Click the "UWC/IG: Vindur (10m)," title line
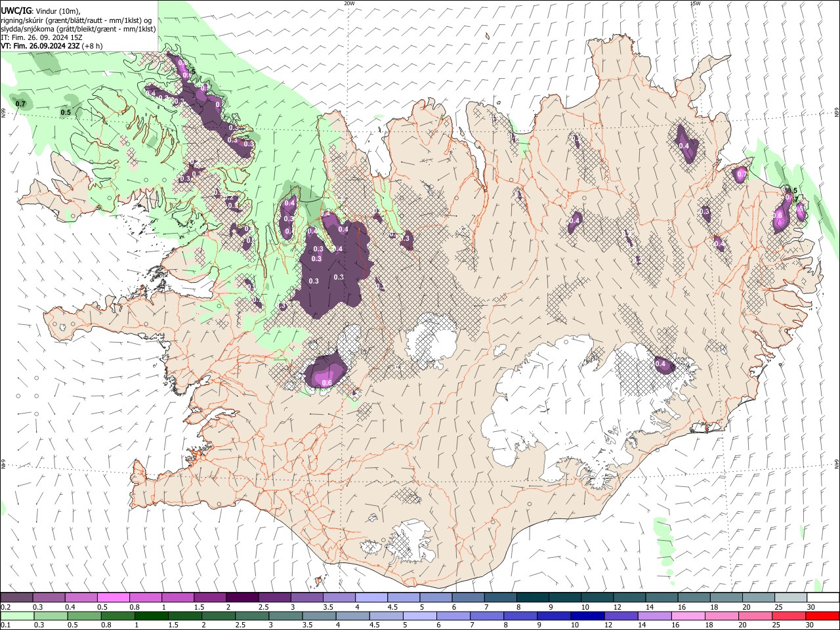 41,10
